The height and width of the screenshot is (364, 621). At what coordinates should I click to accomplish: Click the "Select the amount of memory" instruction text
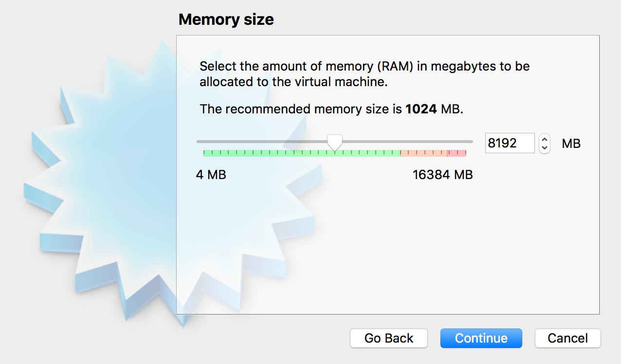coord(365,73)
